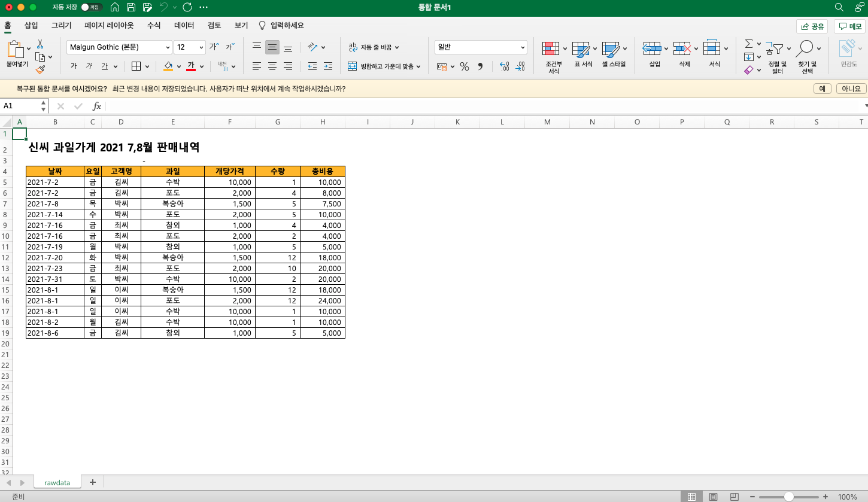Screen dimensions: 868x502
Task: Click the increase indent icon
Action: pos(327,66)
